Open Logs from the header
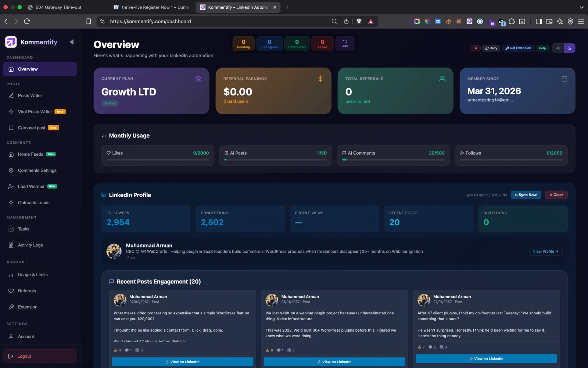 (x=345, y=44)
